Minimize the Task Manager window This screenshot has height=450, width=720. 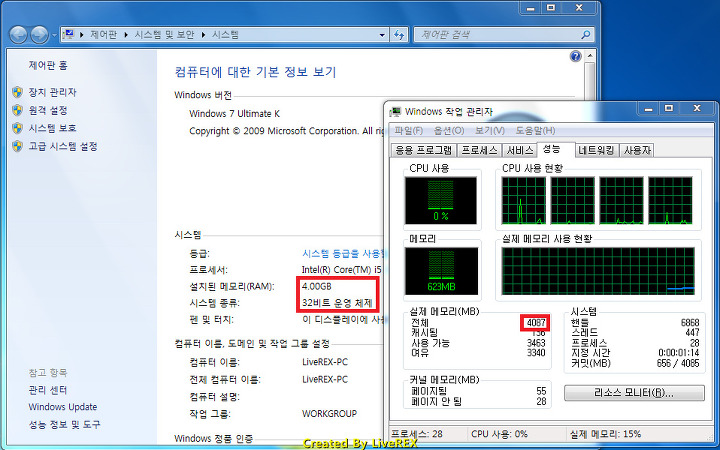pos(648,109)
